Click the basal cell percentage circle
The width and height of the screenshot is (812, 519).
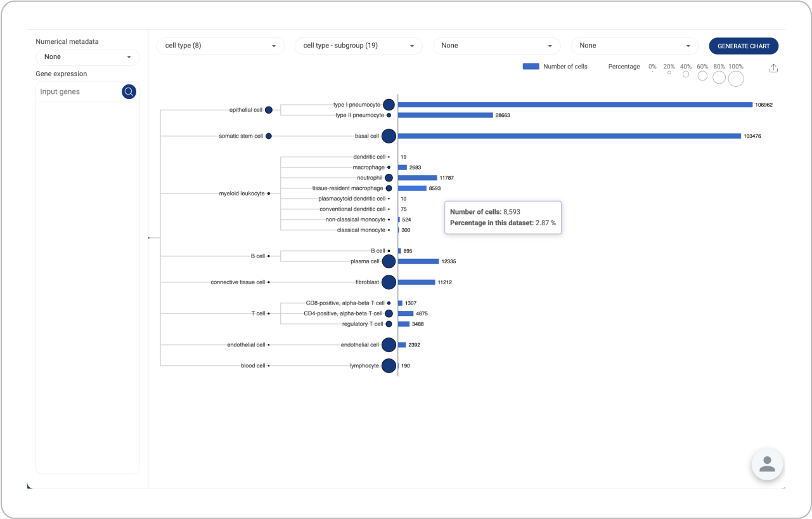[389, 136]
